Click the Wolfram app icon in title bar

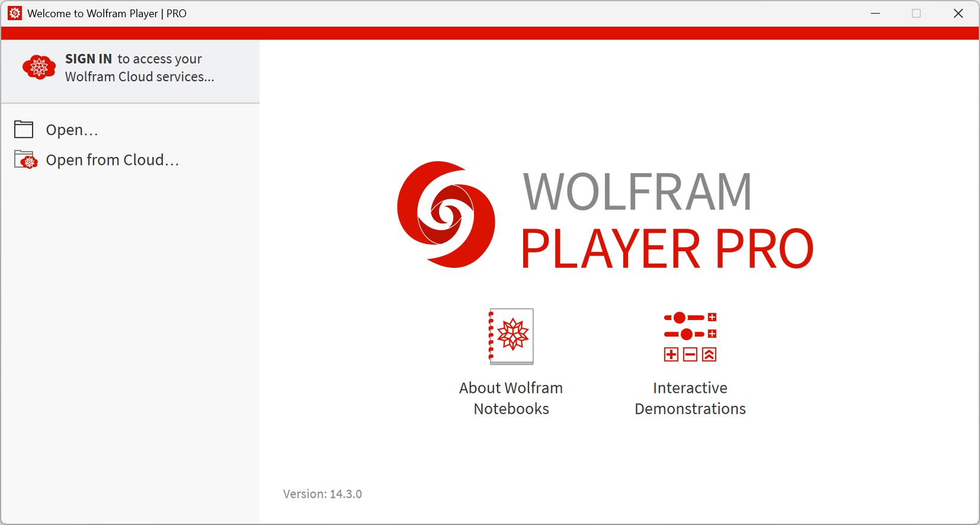coord(15,13)
